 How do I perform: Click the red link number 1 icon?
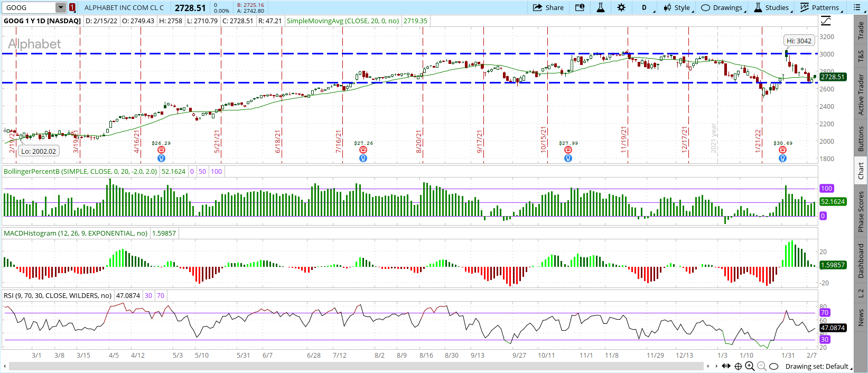pyautogui.click(x=72, y=7)
